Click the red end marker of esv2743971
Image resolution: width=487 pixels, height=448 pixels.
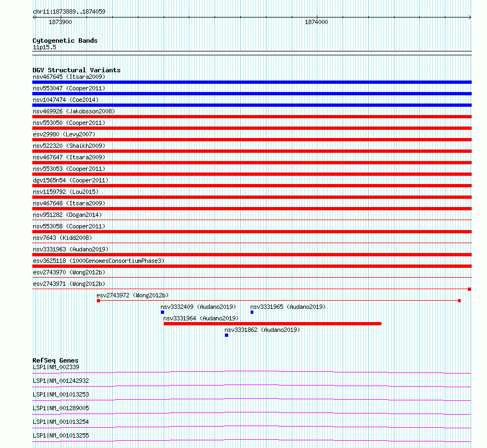pos(469,289)
